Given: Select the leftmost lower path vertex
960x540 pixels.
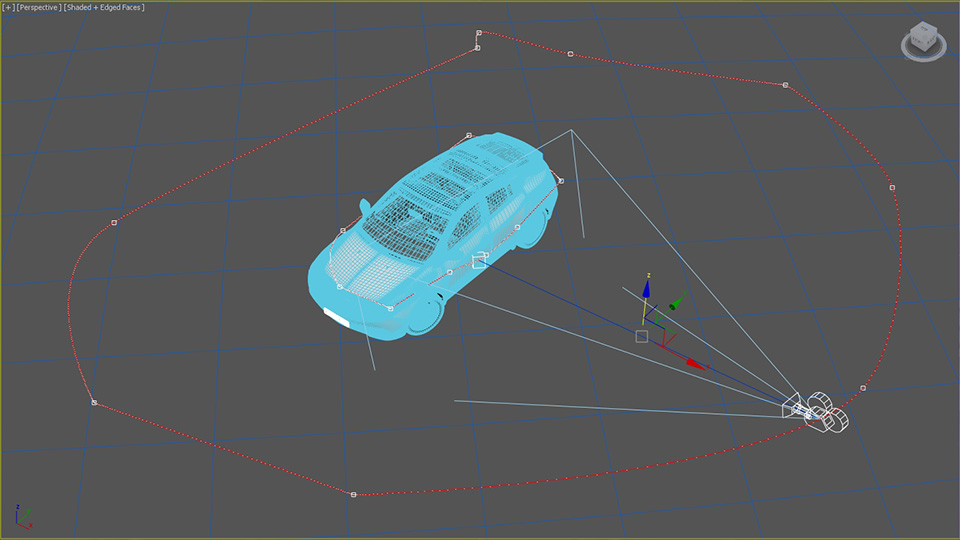Looking at the screenshot, I should (94, 403).
